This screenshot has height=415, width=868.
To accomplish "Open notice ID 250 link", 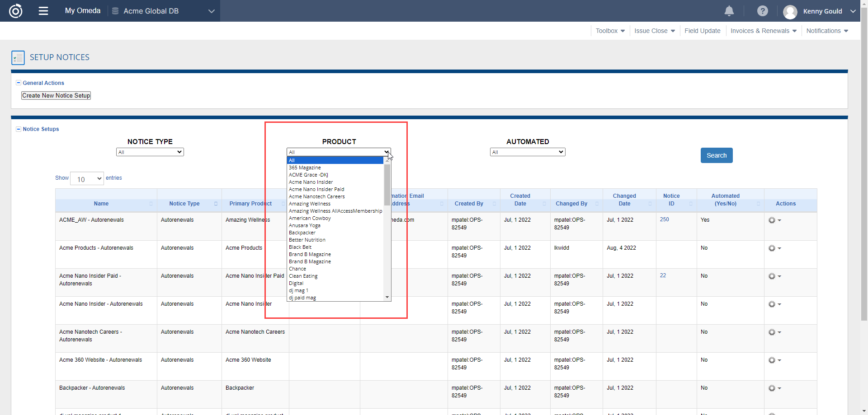I will [664, 219].
